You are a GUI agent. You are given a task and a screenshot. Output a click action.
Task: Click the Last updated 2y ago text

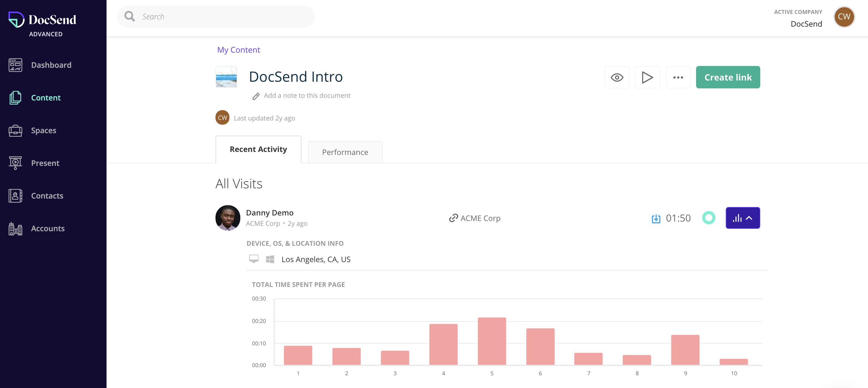[265, 118]
